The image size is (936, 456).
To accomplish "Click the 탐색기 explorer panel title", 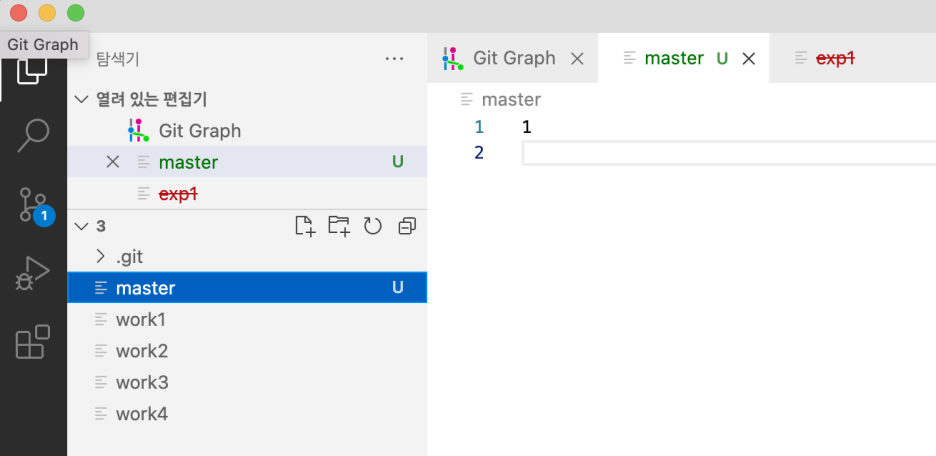I will [118, 58].
